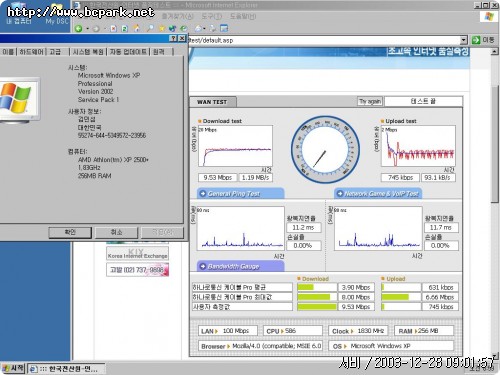Open the Search magnifier in IE toolbar
Screen dimensions: 500x375
(x=150, y=29)
